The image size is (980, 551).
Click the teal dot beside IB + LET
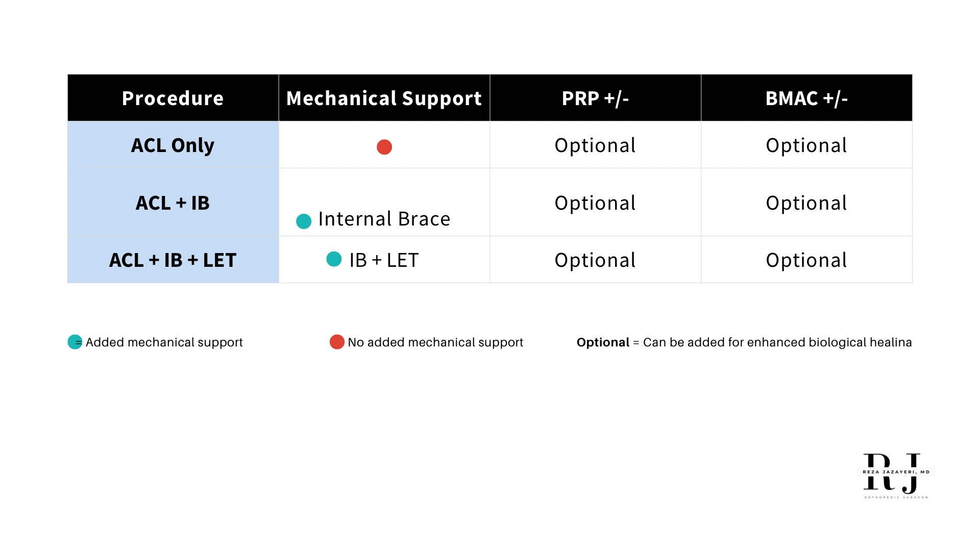tap(334, 259)
